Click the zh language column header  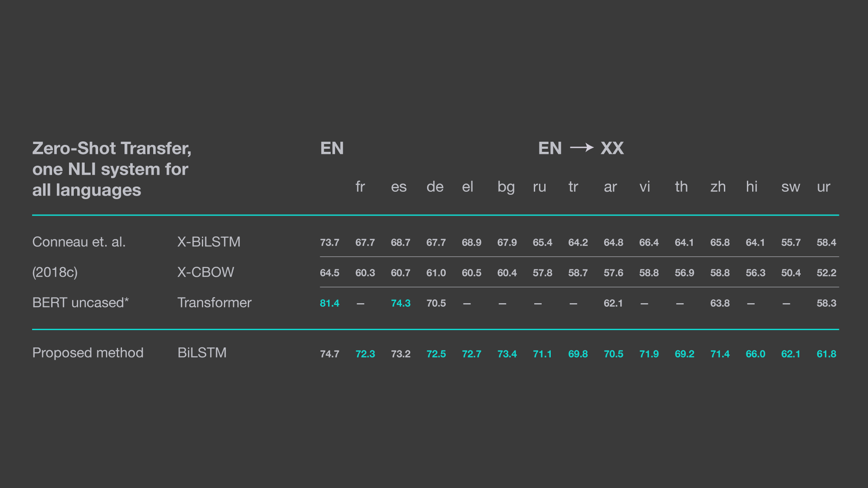point(718,187)
